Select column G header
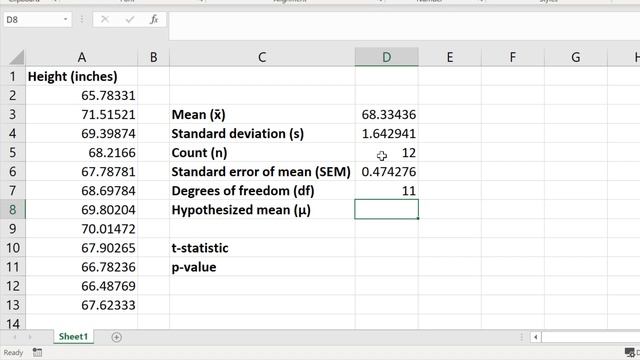Screen dimensions: 640x360 coord(576,57)
